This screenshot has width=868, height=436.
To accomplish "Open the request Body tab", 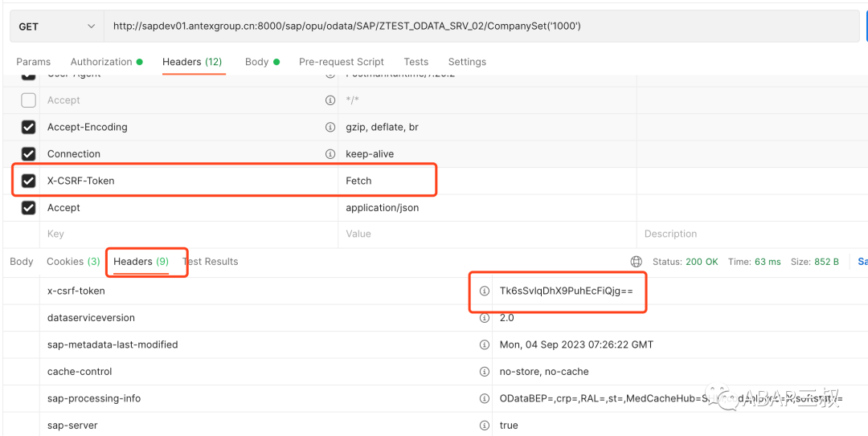I will tap(262, 62).
